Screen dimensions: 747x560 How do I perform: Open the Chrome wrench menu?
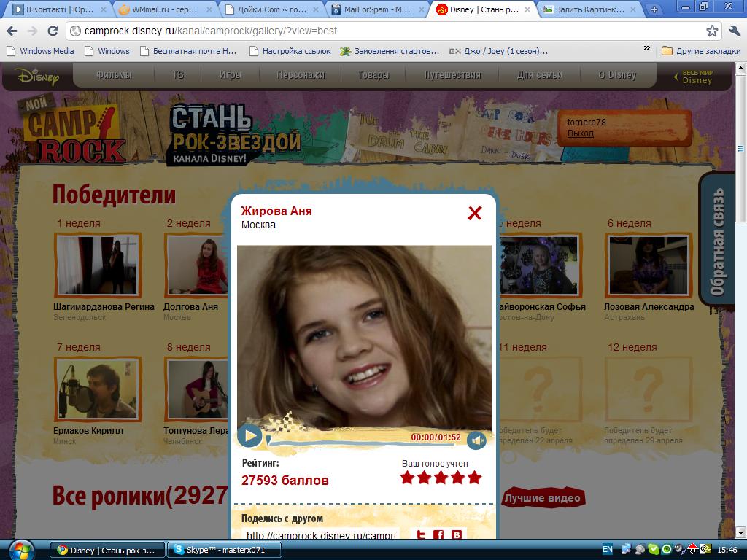734,31
